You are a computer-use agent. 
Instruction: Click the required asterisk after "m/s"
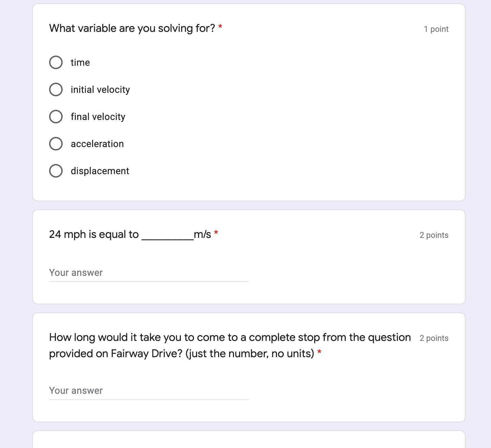pyautogui.click(x=216, y=232)
